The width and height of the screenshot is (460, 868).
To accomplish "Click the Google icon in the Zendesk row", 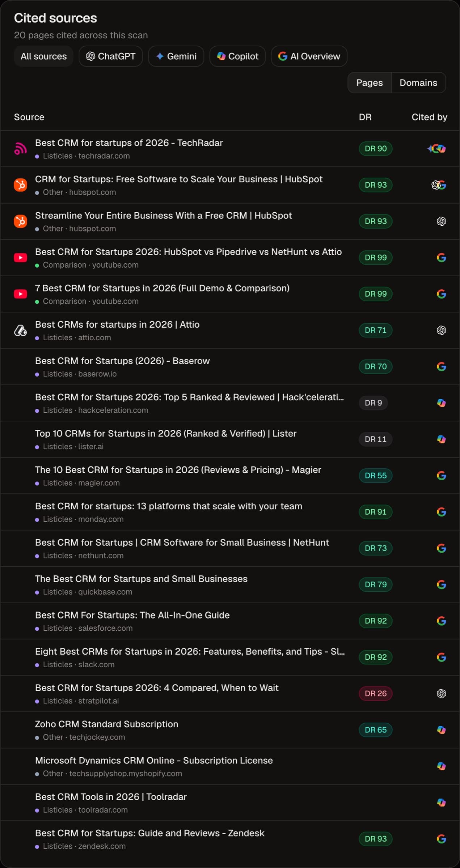I will (441, 839).
